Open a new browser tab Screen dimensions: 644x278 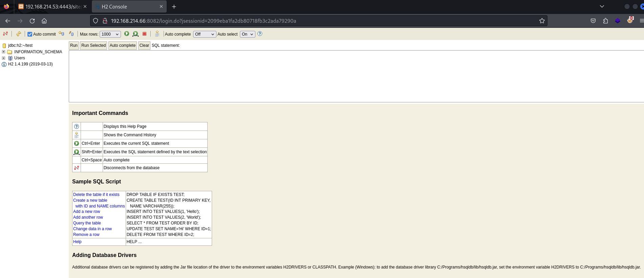point(174,7)
